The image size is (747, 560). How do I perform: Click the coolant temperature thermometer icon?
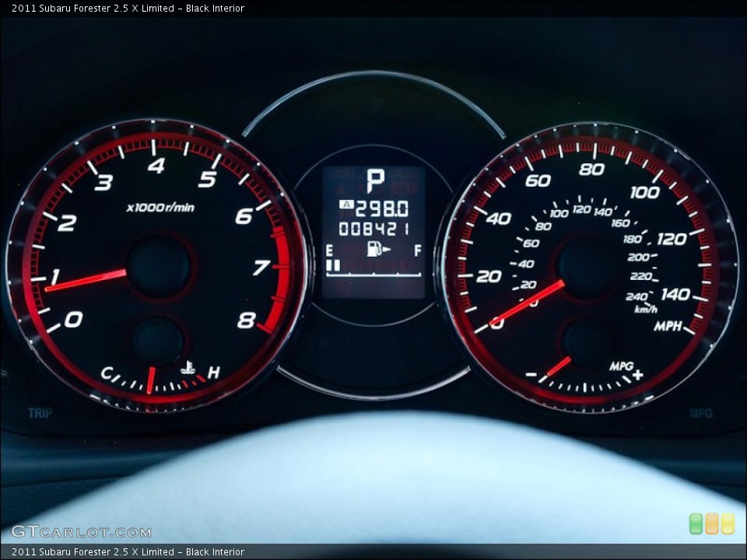pyautogui.click(x=188, y=368)
